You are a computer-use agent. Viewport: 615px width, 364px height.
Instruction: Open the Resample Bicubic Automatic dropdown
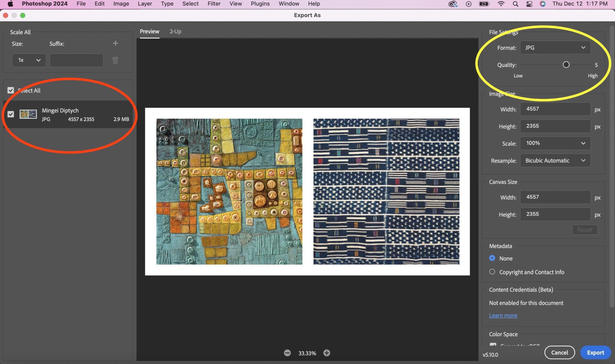[x=555, y=160]
